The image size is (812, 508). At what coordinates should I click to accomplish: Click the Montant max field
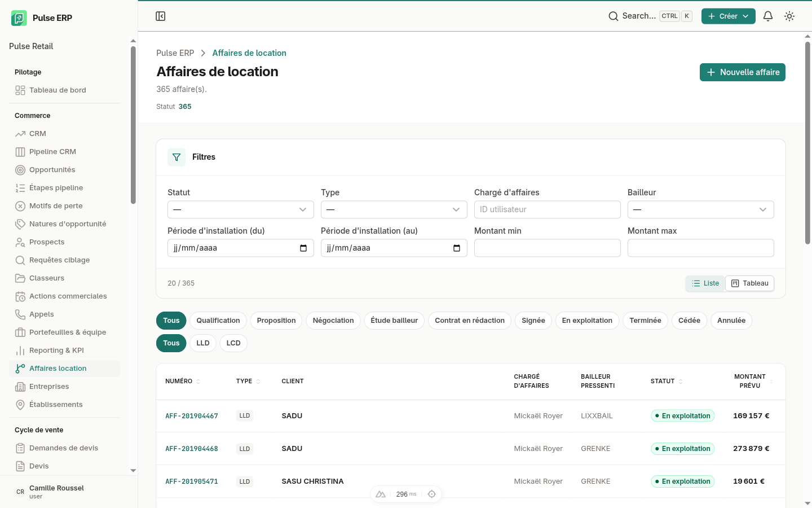point(701,248)
